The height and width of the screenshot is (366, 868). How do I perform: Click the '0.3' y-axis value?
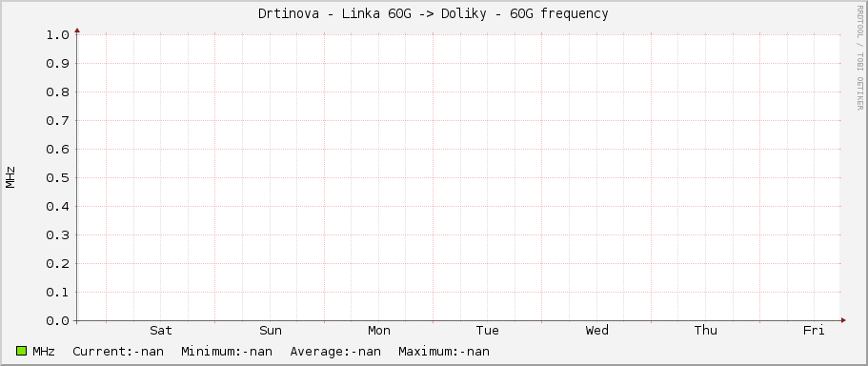pos(58,235)
